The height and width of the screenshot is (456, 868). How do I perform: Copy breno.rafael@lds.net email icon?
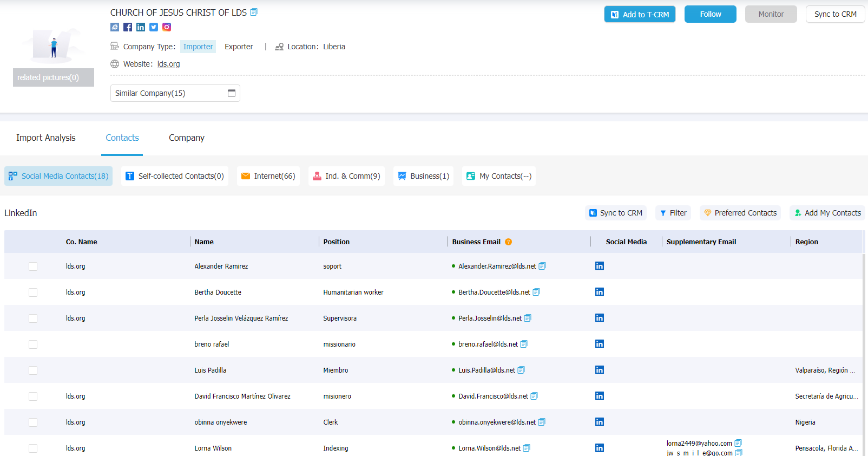tap(524, 344)
